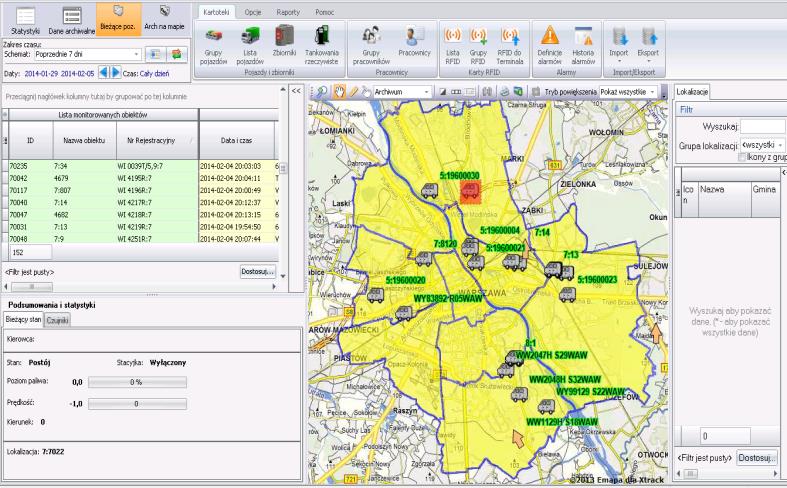Switch to Czujniki tab

58,320
